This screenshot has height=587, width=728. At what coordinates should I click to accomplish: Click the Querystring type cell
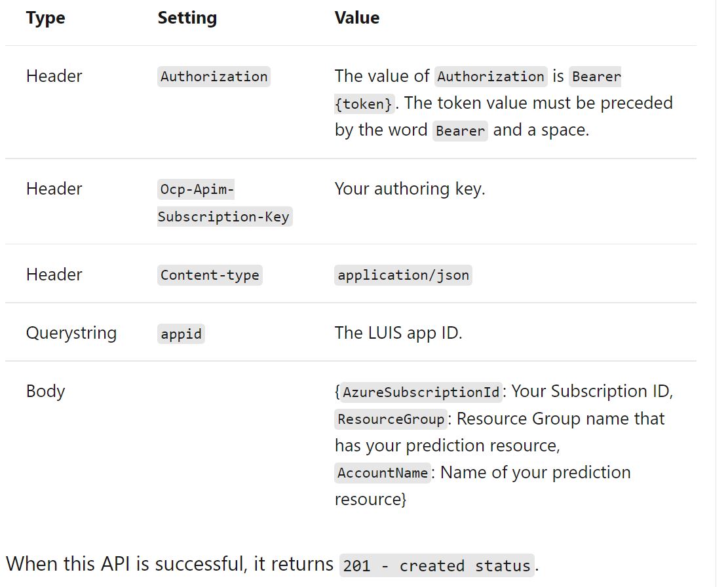[x=71, y=333]
